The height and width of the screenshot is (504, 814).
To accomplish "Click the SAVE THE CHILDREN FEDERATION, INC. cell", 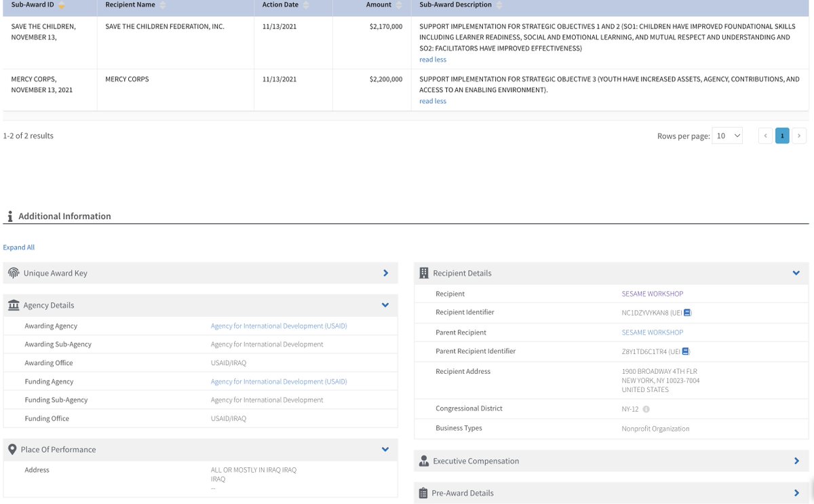I will (x=165, y=26).
